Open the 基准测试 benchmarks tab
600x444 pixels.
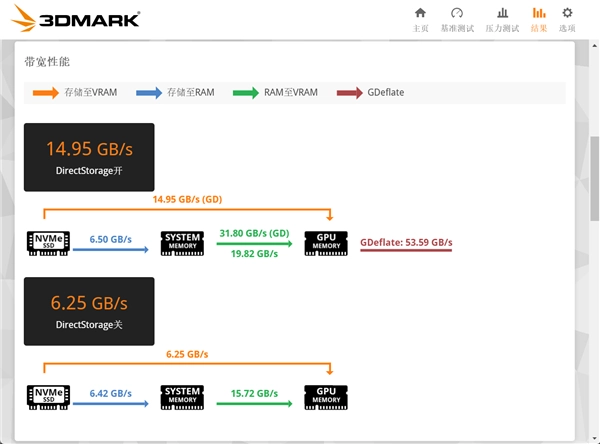pos(457,19)
